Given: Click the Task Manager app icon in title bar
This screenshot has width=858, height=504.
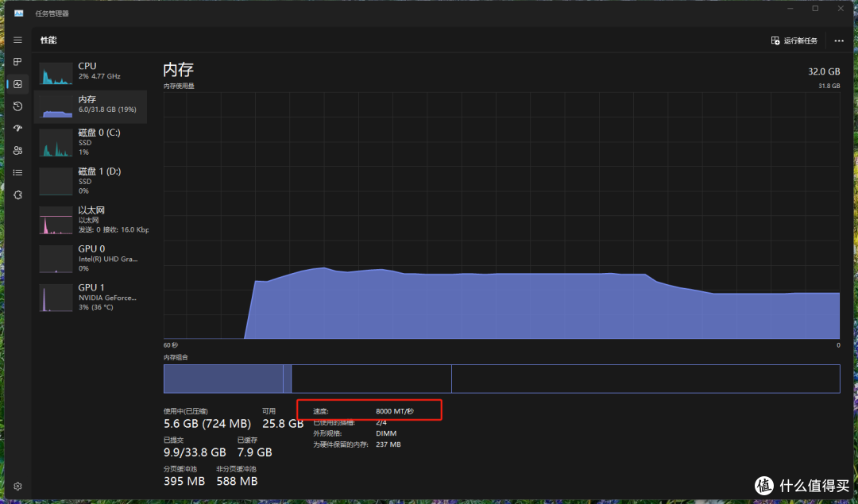Looking at the screenshot, I should click(x=18, y=13).
